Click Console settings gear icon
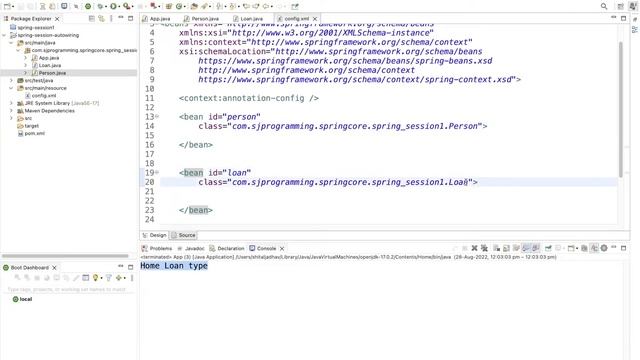This screenshot has height=360, width=640. pyautogui.click(x=604, y=248)
